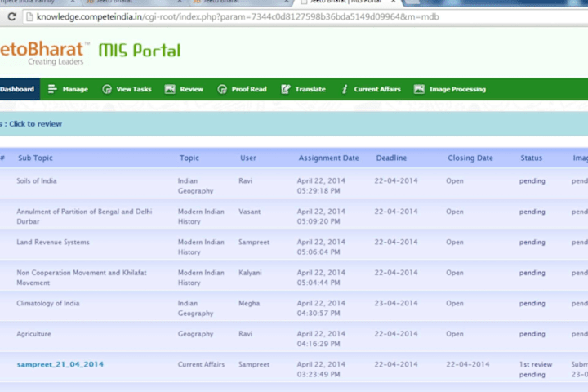This screenshot has height=392, width=588.
Task: Click 'April 22, 2014 05:29:18 PM' date
Action: (321, 185)
